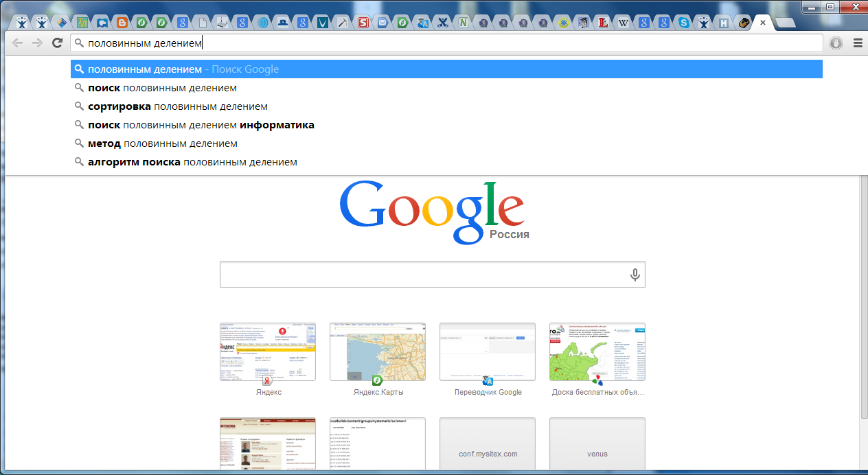Viewport: 868px width, 475px height.
Task: Switch to the mail envelope tab
Action: [382, 23]
